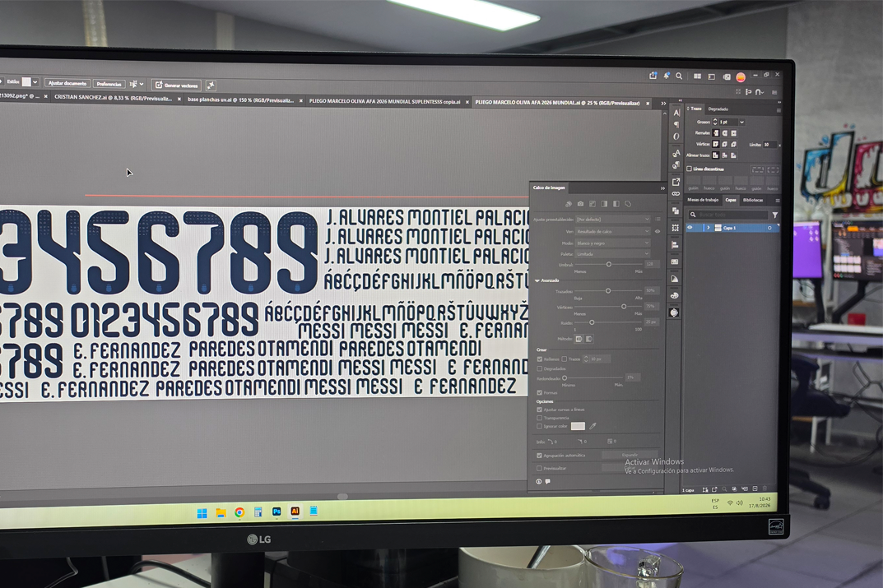Open the Paleta dropdown showing Limitada
This screenshot has width=883, height=588.
pyautogui.click(x=613, y=254)
